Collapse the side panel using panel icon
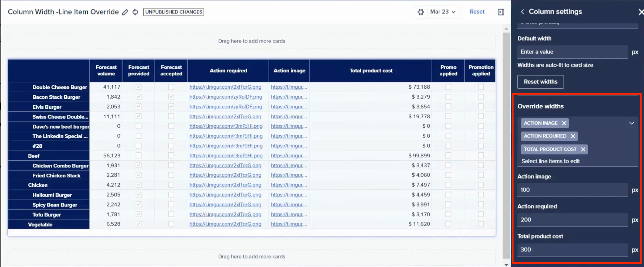This screenshot has height=267, width=644. pos(501,12)
